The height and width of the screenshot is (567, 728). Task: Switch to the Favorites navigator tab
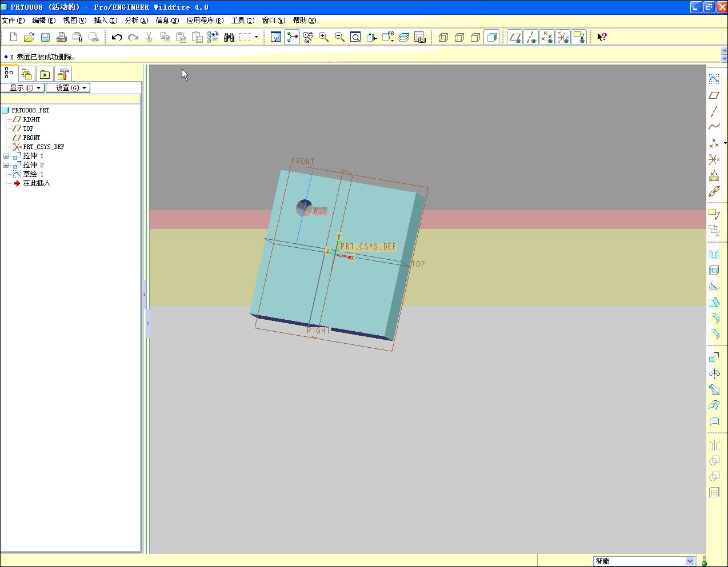[45, 74]
